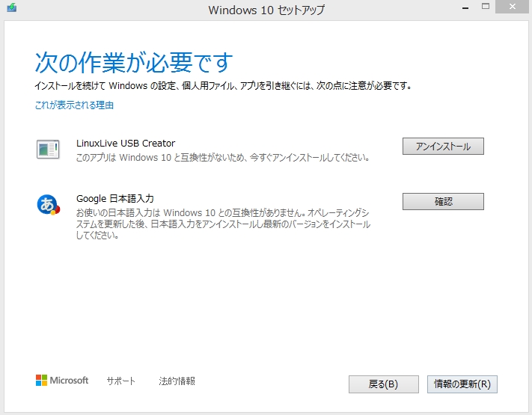Viewport: 532px width, 415px height.
Task: Click the LinuxLive USB Creator name text
Action: (x=126, y=143)
